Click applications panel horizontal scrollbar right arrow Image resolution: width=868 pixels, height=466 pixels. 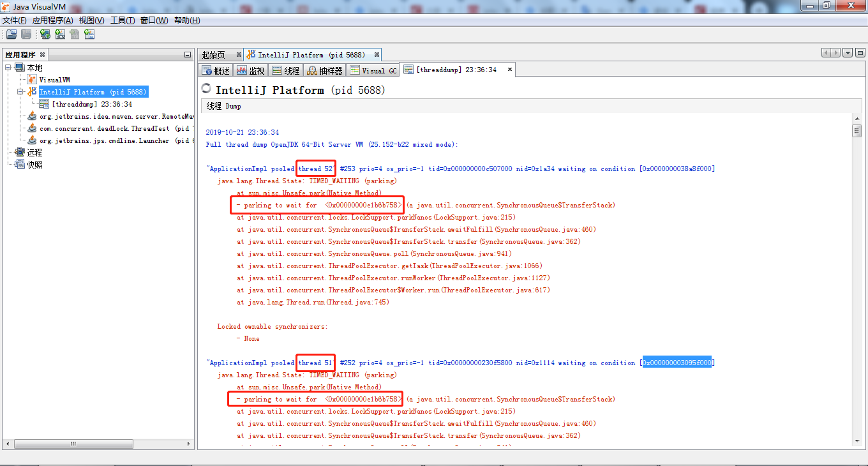[188, 444]
